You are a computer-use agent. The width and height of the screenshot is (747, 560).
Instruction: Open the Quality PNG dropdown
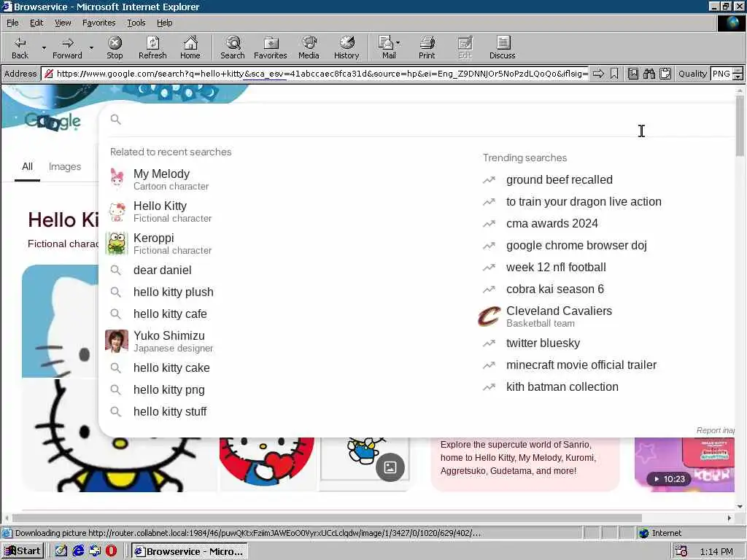click(x=738, y=74)
